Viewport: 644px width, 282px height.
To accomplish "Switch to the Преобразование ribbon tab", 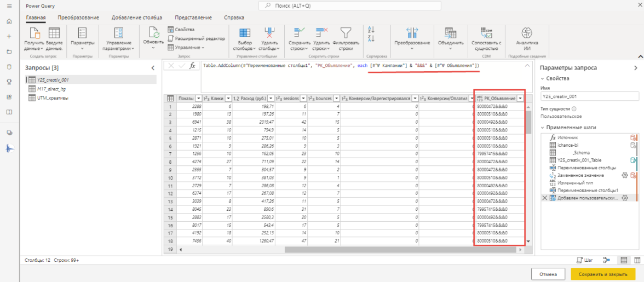I will (78, 18).
